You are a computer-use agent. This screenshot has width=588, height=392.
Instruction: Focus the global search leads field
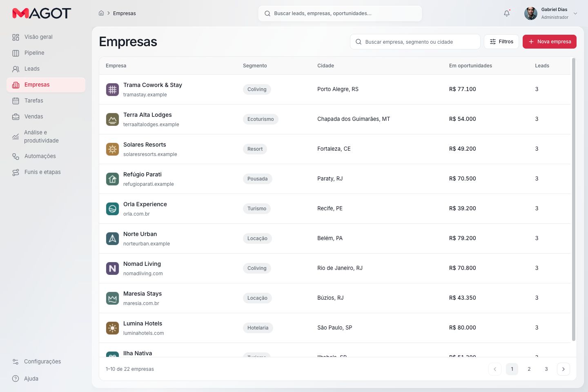click(340, 13)
